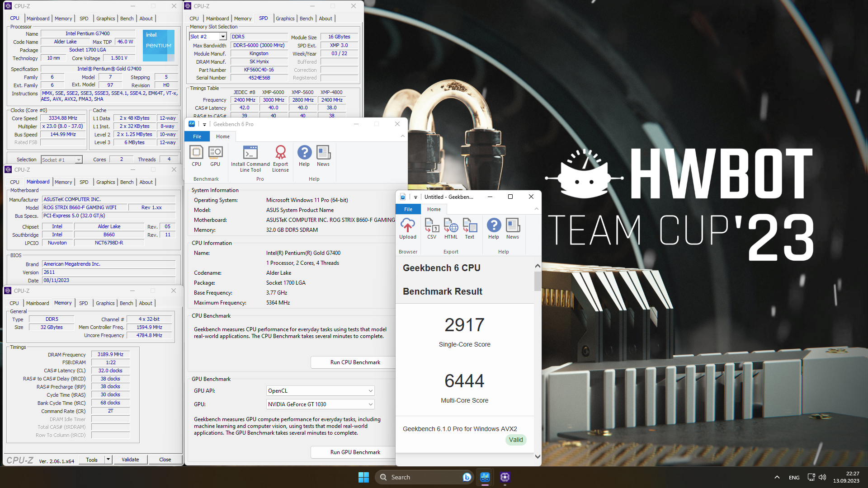Click the CPU-Z taskbar icon

(505, 477)
